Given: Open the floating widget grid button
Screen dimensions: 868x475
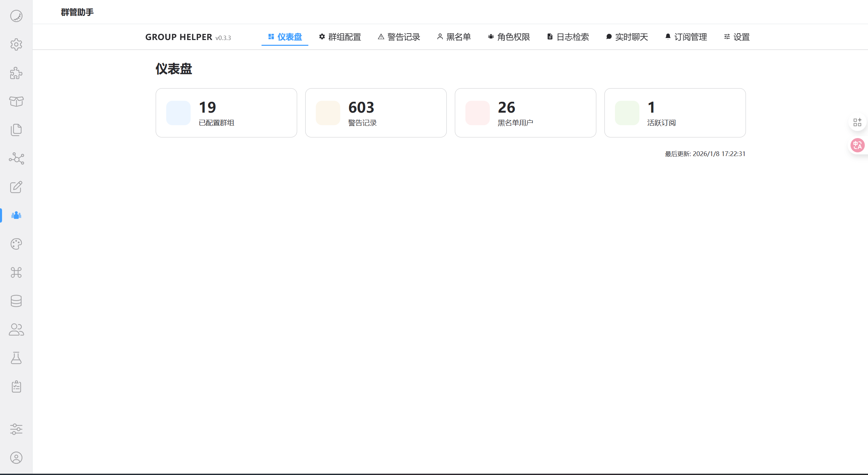Looking at the screenshot, I should 857,122.
